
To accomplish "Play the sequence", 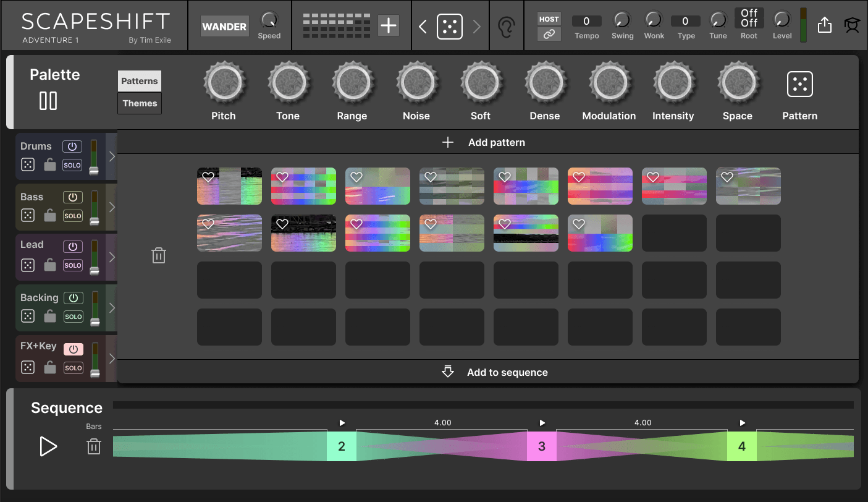I will coord(48,446).
